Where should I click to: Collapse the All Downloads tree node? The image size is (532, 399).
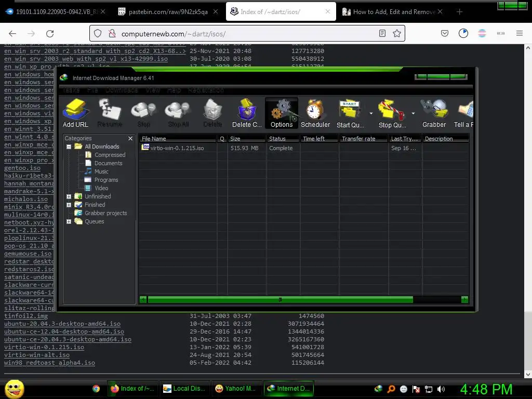[x=69, y=147]
